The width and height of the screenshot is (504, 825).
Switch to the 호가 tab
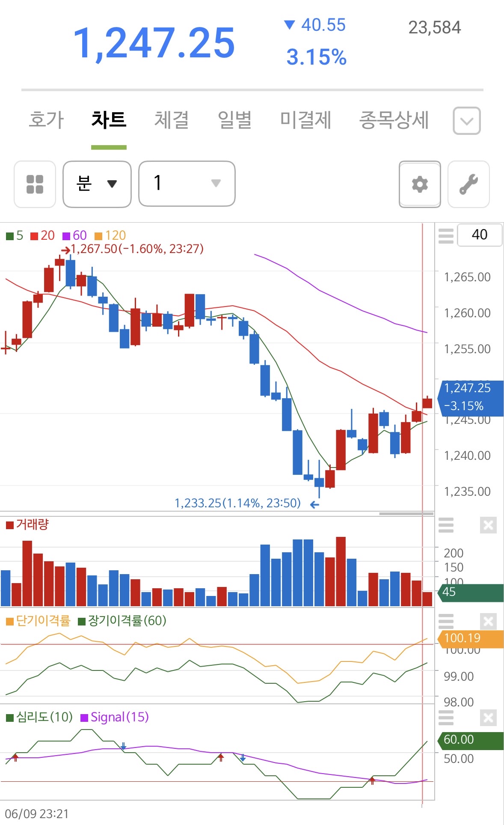[46, 119]
